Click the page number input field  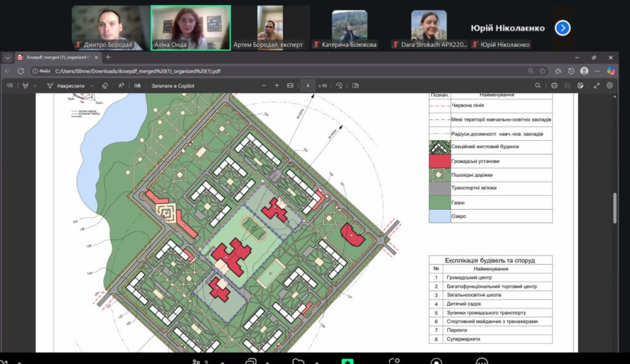[308, 85]
